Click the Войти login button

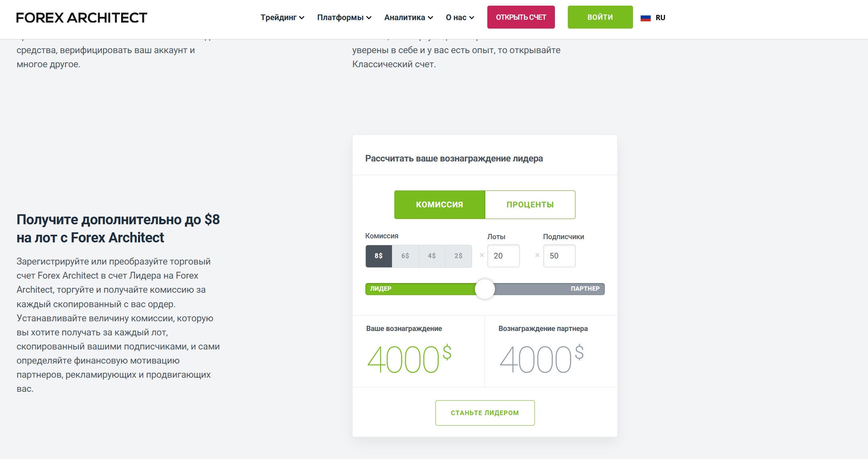600,17
